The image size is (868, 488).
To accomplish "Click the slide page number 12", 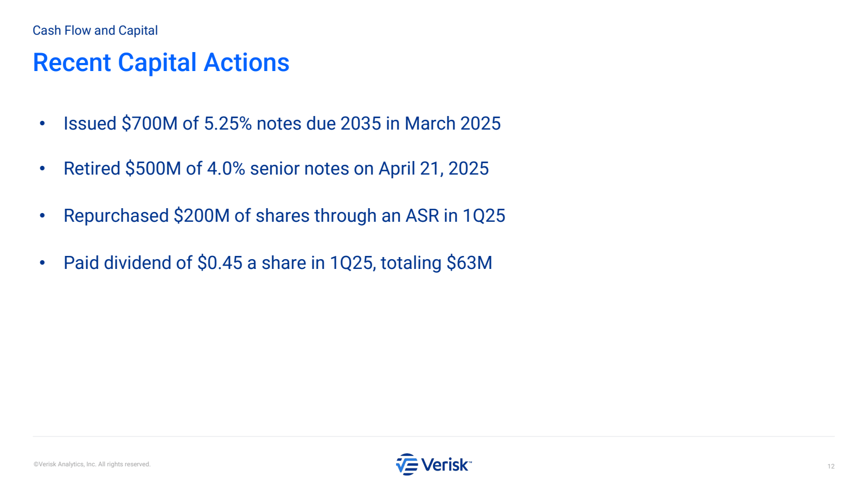I will [x=831, y=466].
